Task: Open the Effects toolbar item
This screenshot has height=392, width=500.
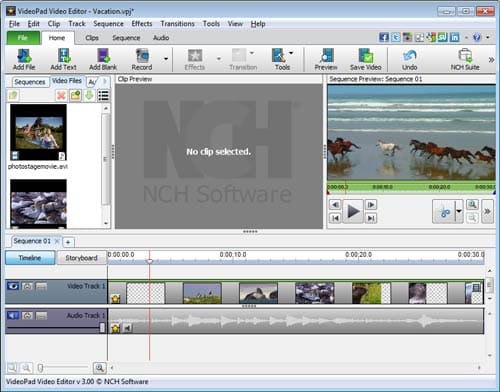Action: (195, 59)
